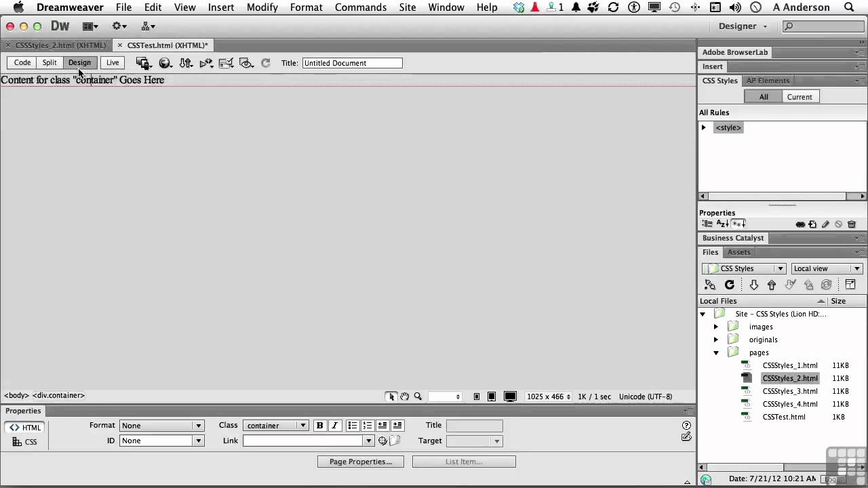Screen dimensions: 868x488
Task: Open the Extend Dreamweaver gear icon
Action: (x=119, y=26)
